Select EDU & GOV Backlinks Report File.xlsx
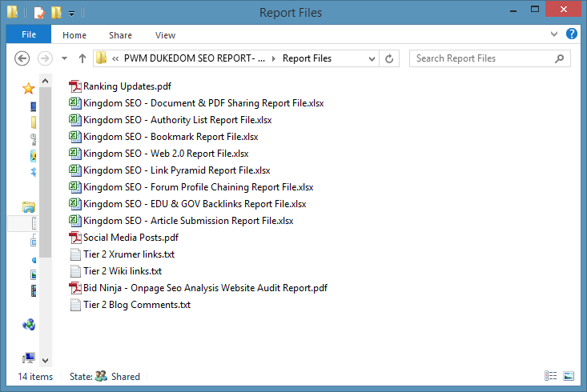Image resolution: width=587 pixels, height=392 pixels. coord(195,204)
